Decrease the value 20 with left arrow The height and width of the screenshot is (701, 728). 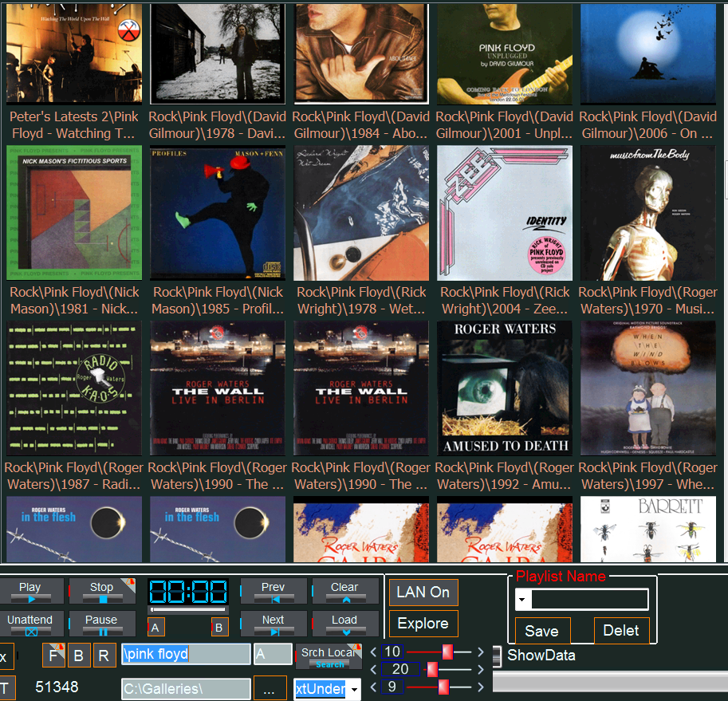point(373,669)
